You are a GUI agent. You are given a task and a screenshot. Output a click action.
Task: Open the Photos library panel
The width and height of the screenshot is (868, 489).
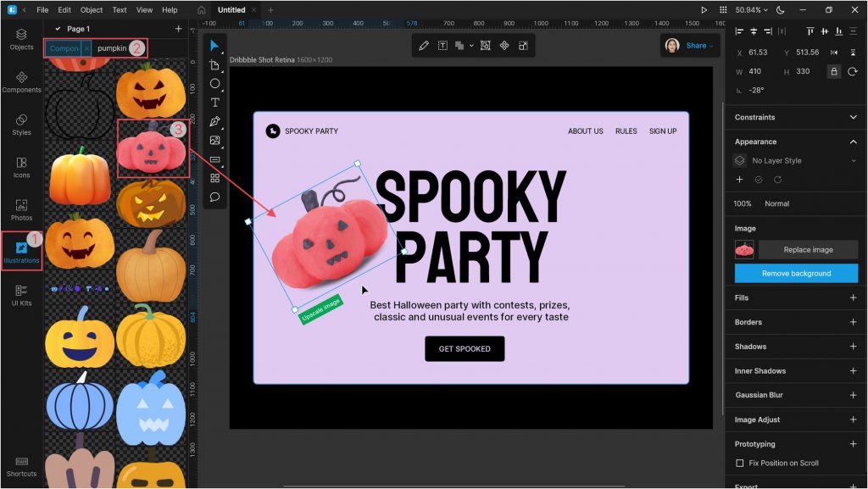pyautogui.click(x=21, y=209)
